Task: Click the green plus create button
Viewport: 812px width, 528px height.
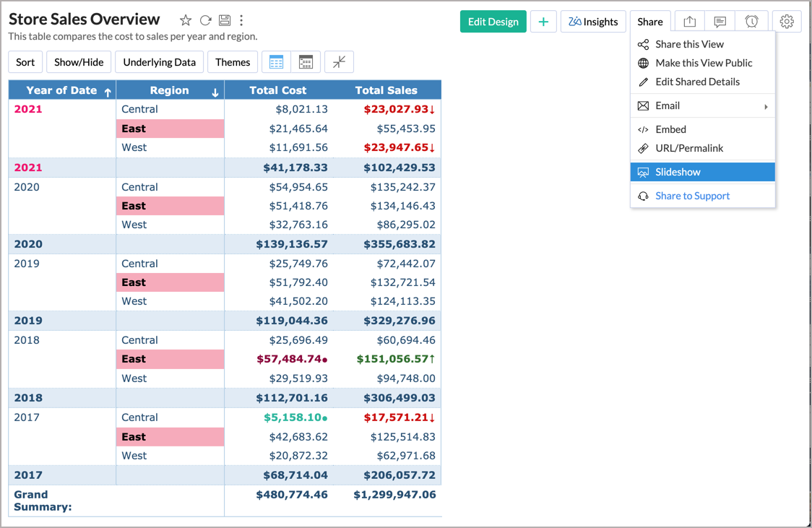Action: pyautogui.click(x=543, y=22)
